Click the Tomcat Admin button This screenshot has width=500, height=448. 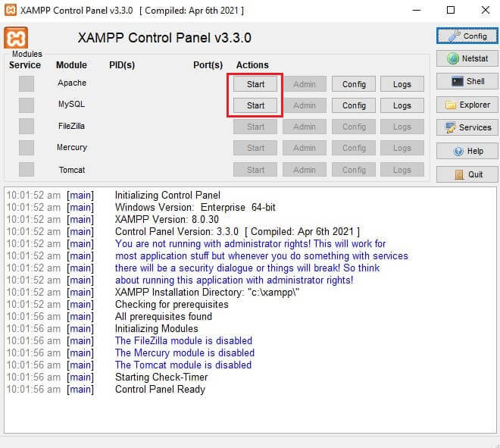pos(305,170)
